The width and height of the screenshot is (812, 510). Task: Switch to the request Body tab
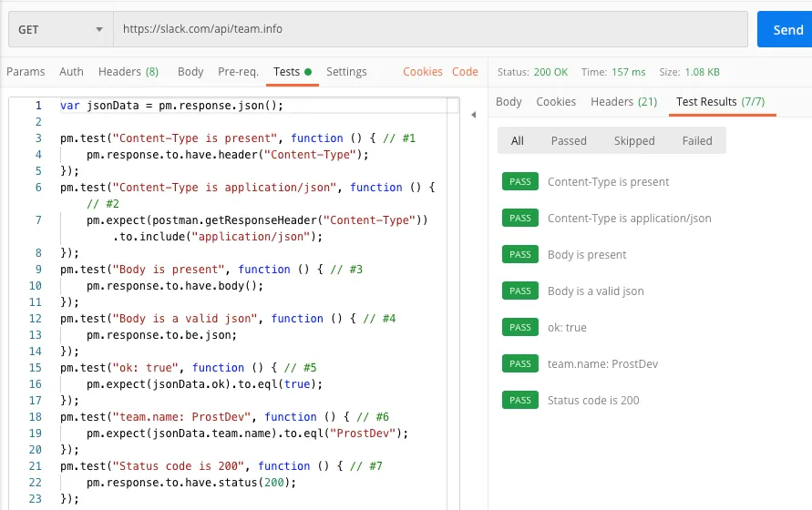click(x=190, y=71)
